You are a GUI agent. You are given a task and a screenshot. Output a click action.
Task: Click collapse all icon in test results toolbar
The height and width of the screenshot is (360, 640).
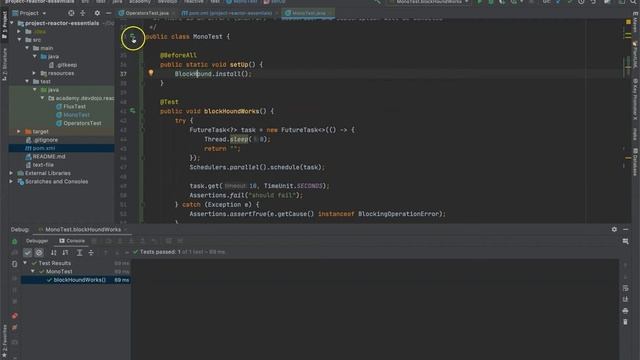click(x=91, y=253)
